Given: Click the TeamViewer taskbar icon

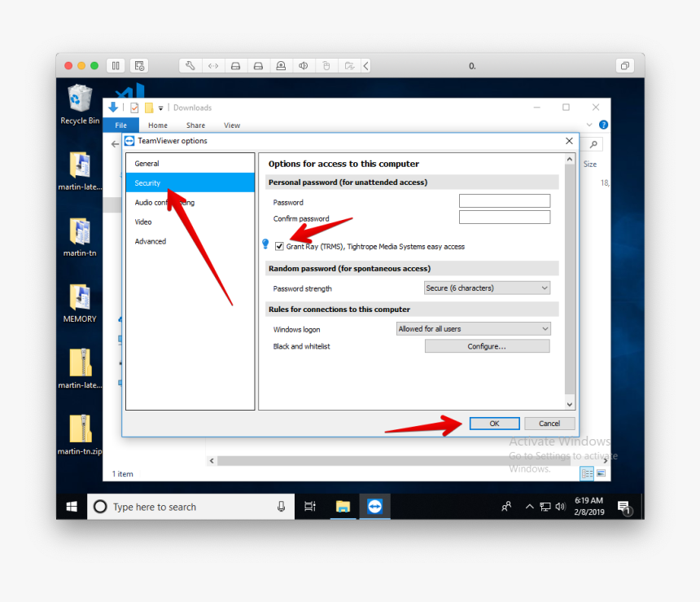Looking at the screenshot, I should (375, 507).
